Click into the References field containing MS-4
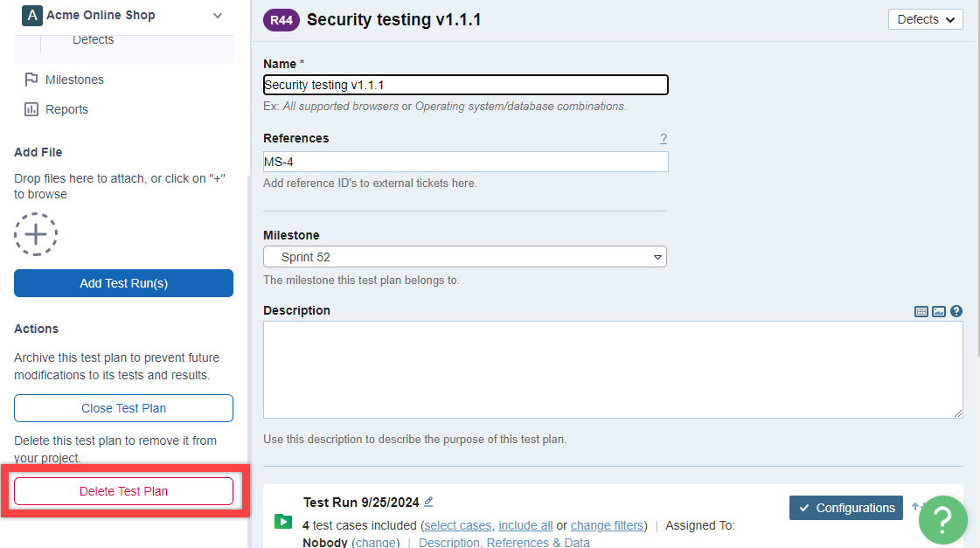The height and width of the screenshot is (548, 980). 465,162
